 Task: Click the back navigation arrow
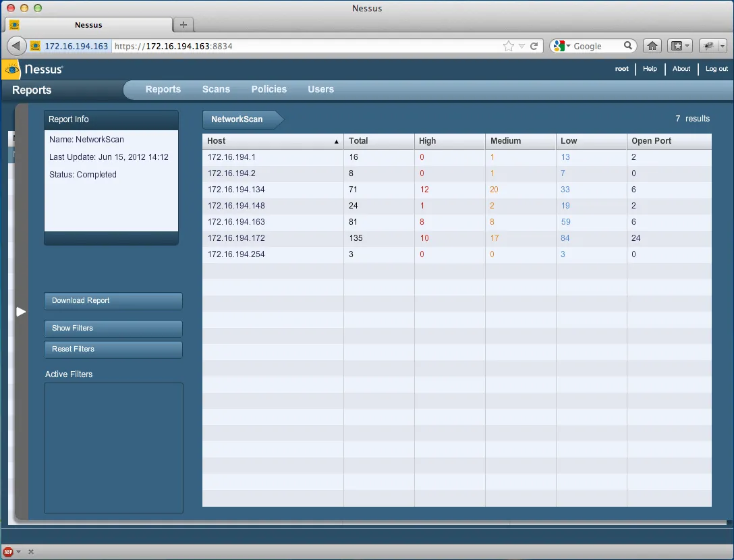point(16,45)
